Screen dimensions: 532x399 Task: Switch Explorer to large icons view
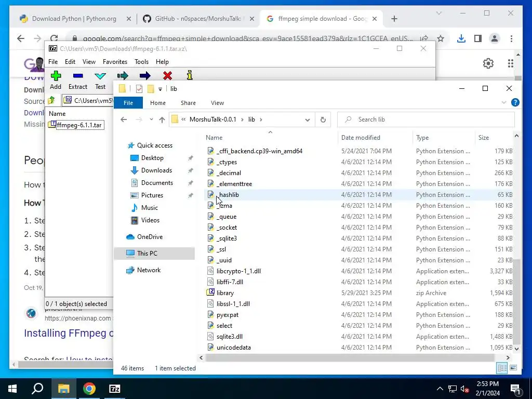click(x=513, y=368)
